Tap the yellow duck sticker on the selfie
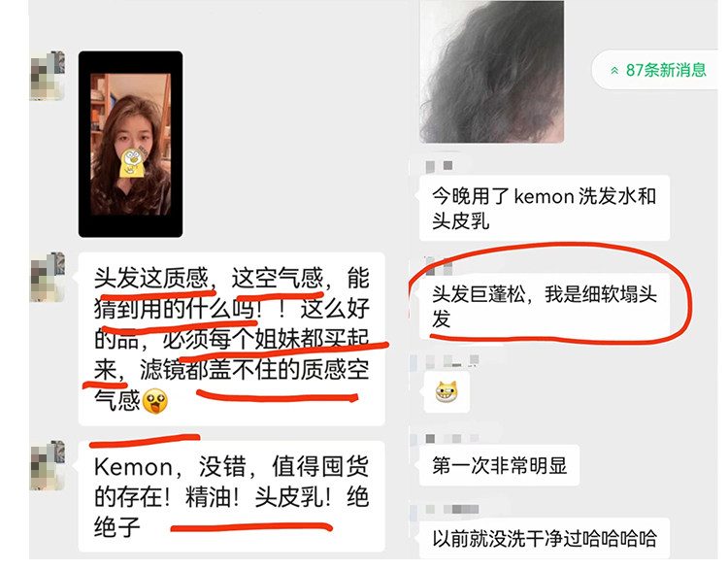Screen dimensions: 728x570 (132, 163)
